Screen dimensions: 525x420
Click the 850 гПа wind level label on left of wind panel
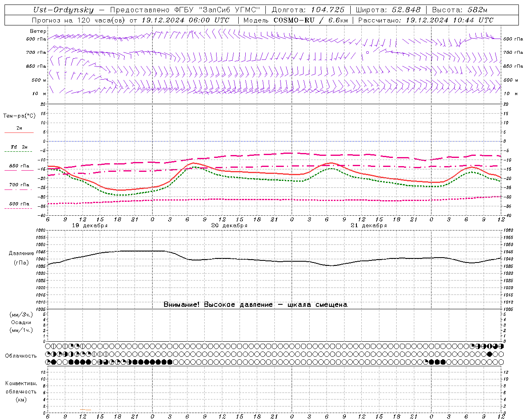(x=36, y=66)
